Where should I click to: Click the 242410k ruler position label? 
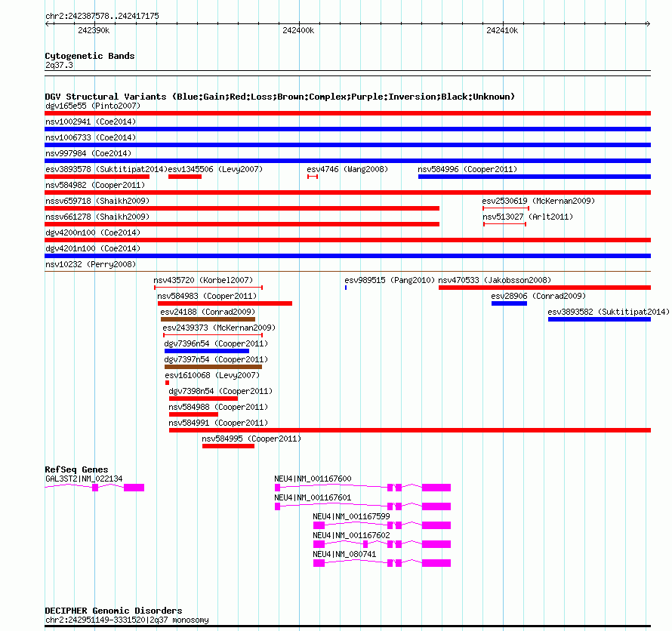(x=502, y=30)
